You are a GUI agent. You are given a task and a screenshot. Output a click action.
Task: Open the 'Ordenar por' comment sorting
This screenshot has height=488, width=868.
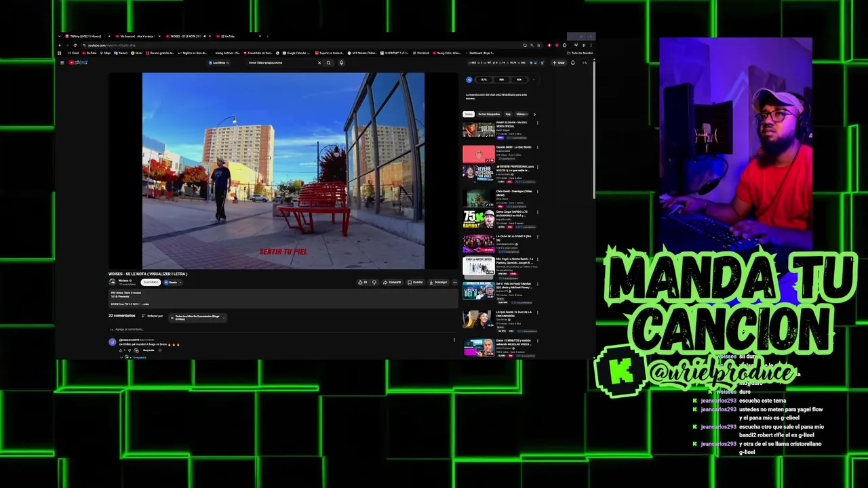[x=153, y=316]
